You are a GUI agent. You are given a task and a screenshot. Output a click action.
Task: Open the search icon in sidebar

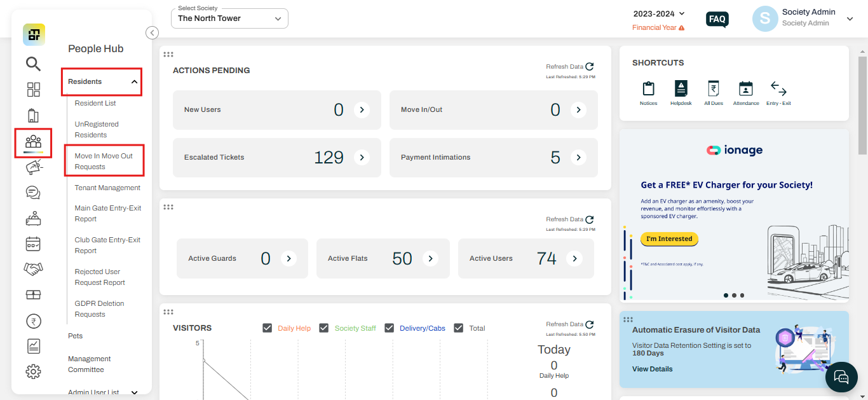[33, 64]
